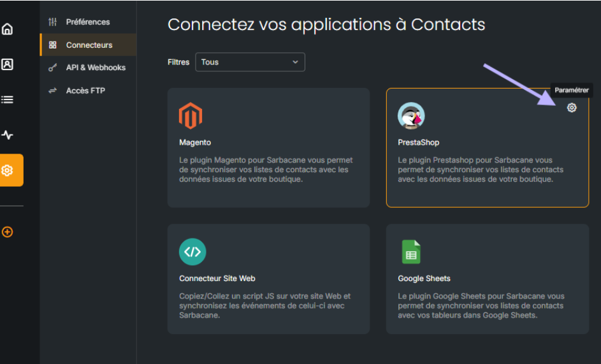Click the key icon beside API & Webhooks
Image resolution: width=601 pixels, height=364 pixels.
[x=52, y=68]
